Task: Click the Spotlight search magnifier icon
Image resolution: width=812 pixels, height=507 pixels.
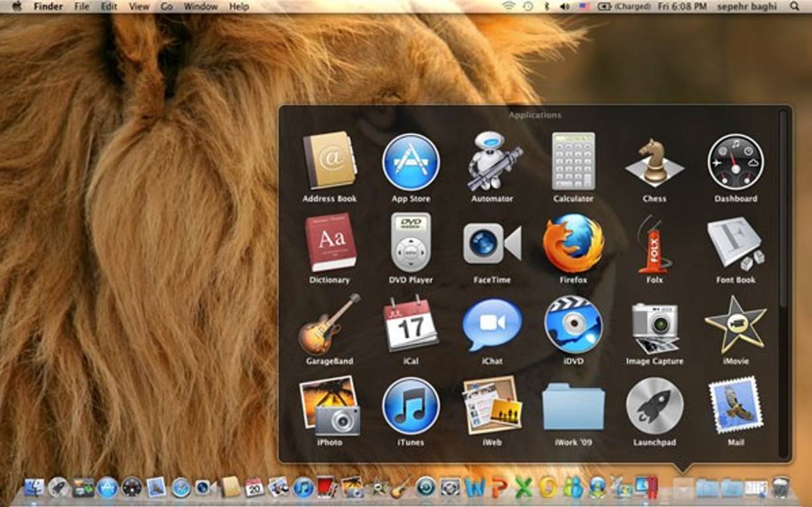Action: [x=794, y=7]
